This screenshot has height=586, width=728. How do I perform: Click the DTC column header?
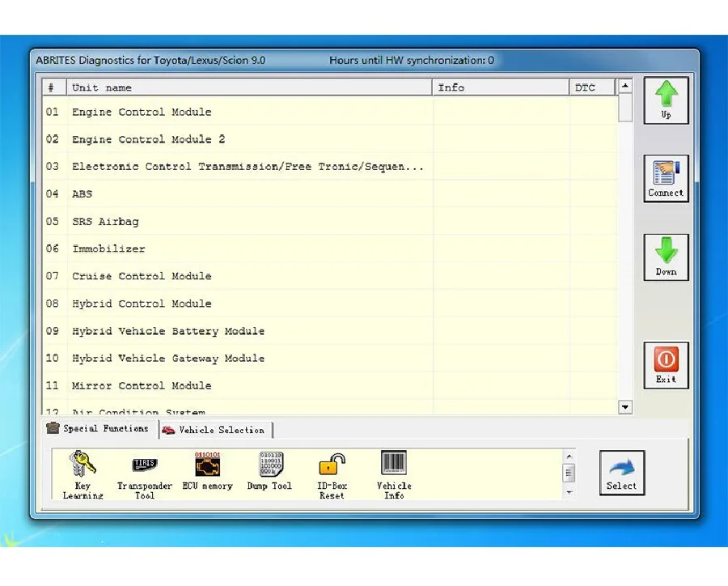pyautogui.click(x=592, y=87)
